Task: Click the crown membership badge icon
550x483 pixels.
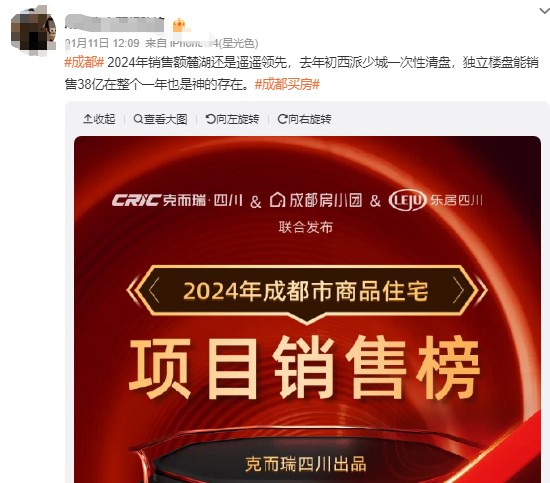Action: click(x=179, y=25)
